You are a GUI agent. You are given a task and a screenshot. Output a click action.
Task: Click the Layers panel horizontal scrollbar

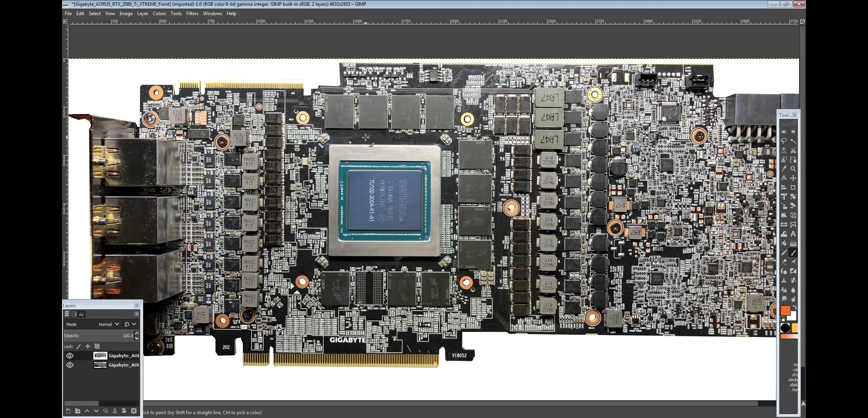click(81, 403)
